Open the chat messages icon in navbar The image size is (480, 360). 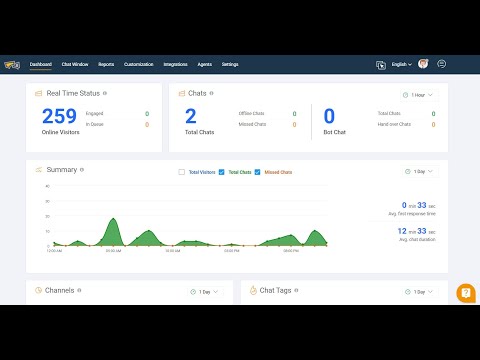(442, 64)
